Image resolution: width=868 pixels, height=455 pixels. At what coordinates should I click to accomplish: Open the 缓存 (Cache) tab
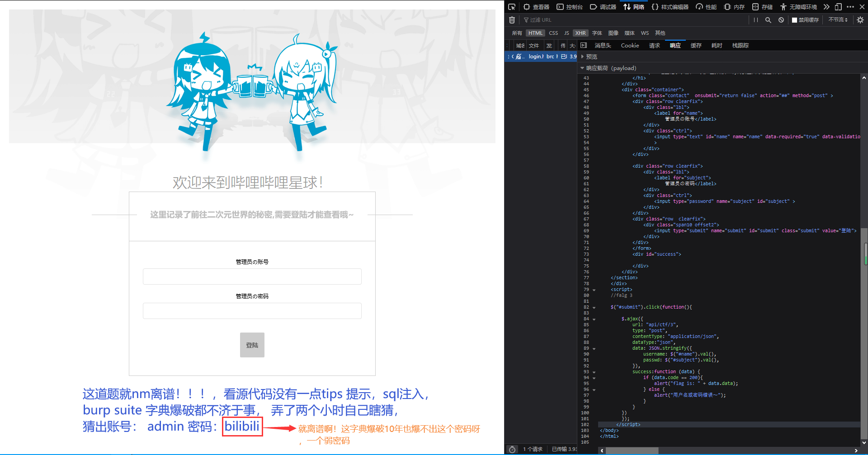click(696, 46)
